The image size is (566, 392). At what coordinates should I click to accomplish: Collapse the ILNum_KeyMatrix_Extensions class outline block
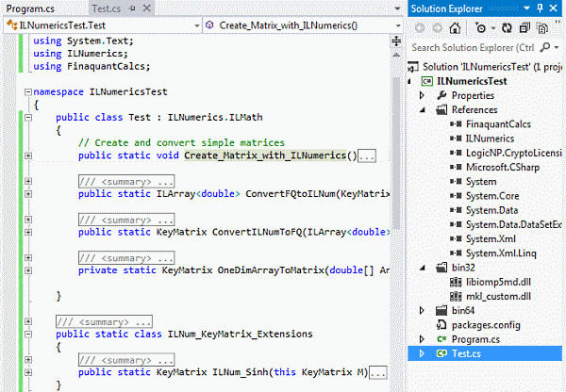28,335
